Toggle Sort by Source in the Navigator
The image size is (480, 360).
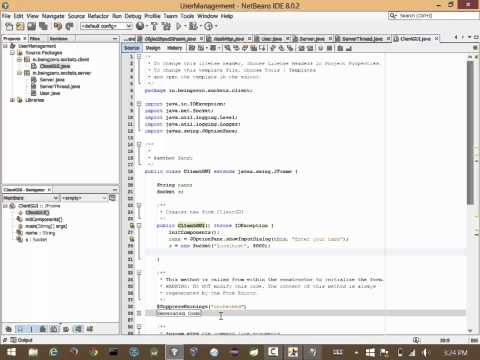pyautogui.click(x=90, y=329)
